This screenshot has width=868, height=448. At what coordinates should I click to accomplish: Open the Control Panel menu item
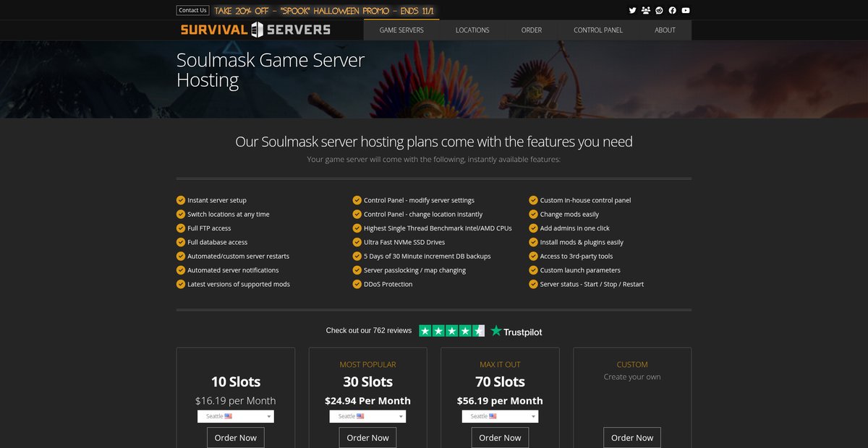598,30
